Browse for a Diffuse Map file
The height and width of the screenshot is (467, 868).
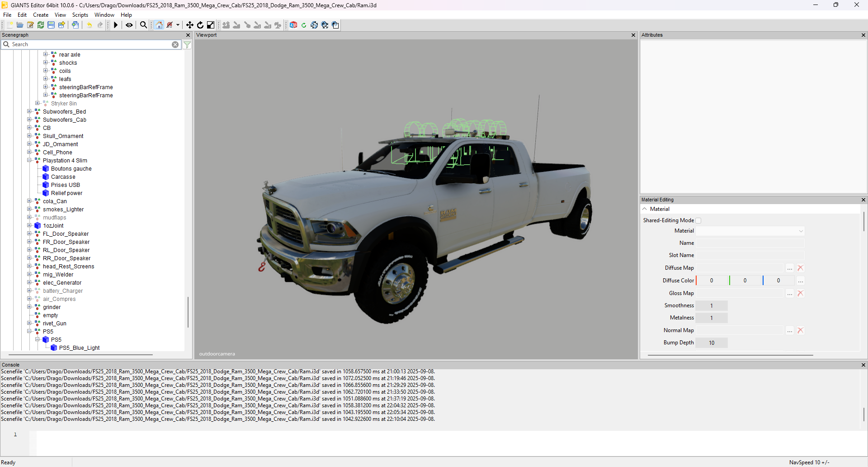click(x=790, y=268)
